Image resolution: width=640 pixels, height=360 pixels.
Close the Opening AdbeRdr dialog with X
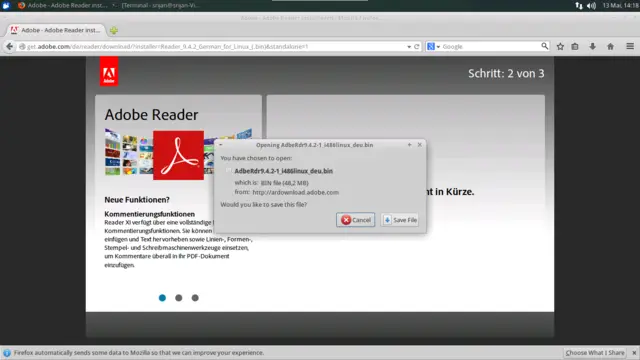tap(420, 144)
